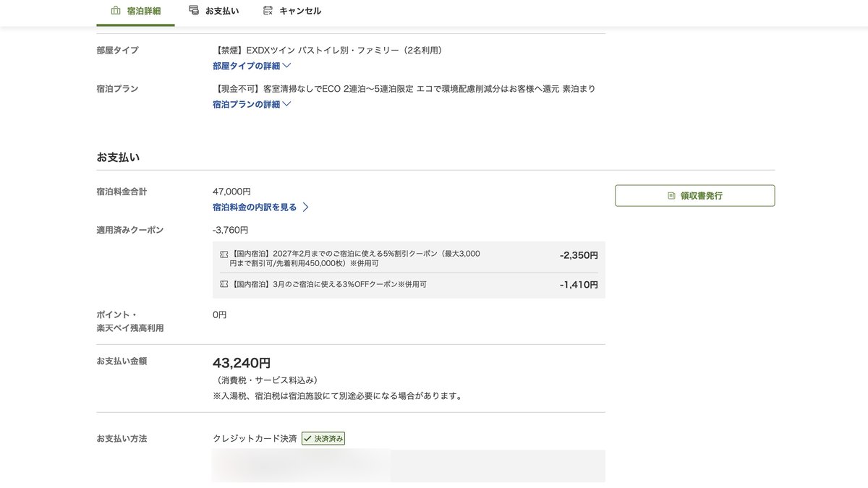Click the ポイント・楽天ペイ残高利用 label
868x488 pixels.
pos(129,322)
